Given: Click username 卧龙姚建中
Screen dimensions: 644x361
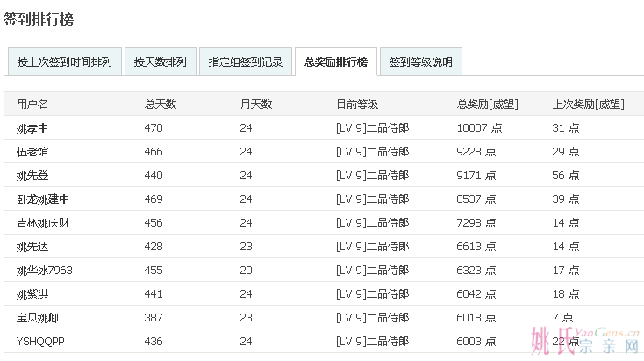Looking at the screenshot, I should click(43, 199).
